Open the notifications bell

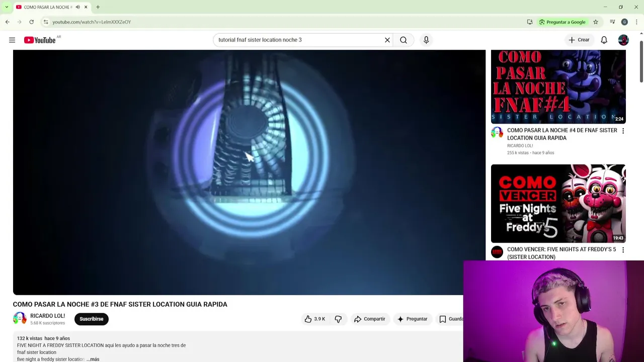point(604,40)
